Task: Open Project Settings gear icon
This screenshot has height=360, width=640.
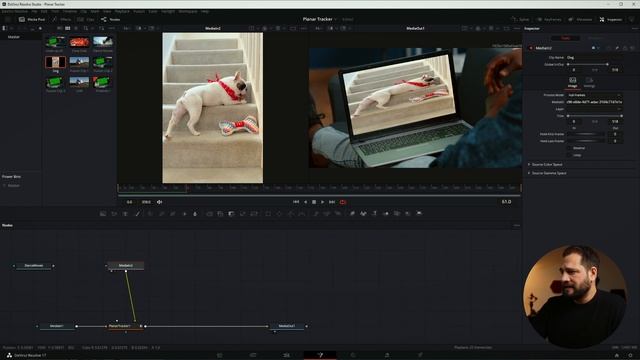Action: tap(630, 356)
